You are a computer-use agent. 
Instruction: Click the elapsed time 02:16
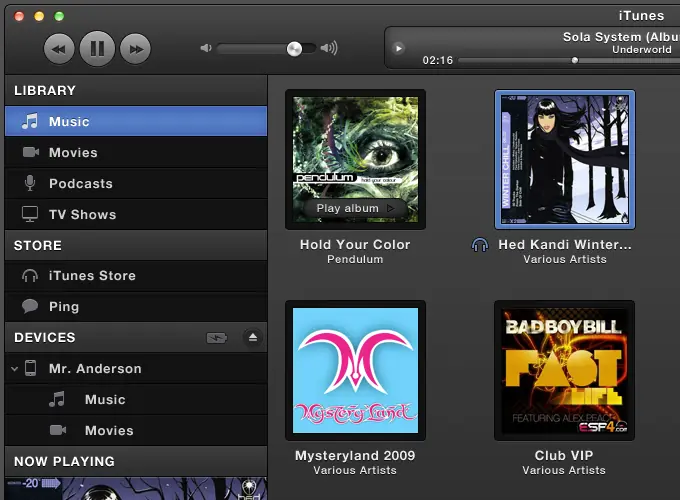[438, 60]
